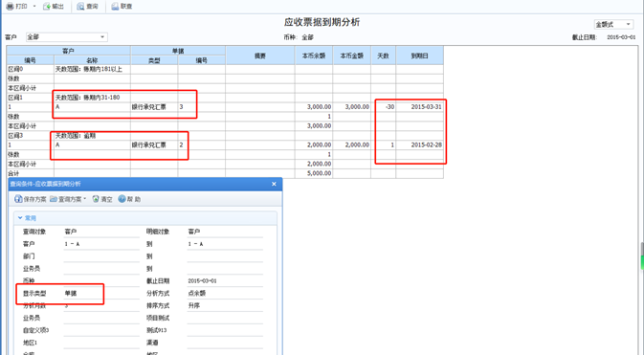The height and width of the screenshot is (355, 644).
Task: Click the 到期日 column header
Action: (x=419, y=55)
